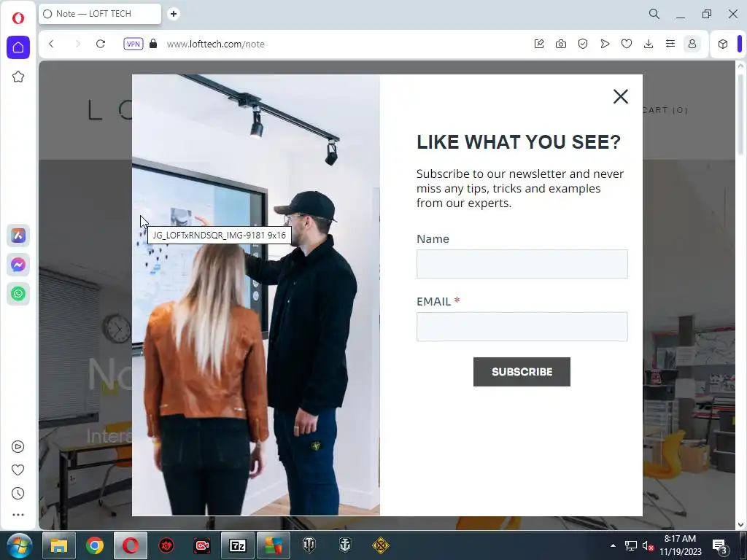Go back to previous page
This screenshot has width=747, height=560.
click(x=52, y=44)
